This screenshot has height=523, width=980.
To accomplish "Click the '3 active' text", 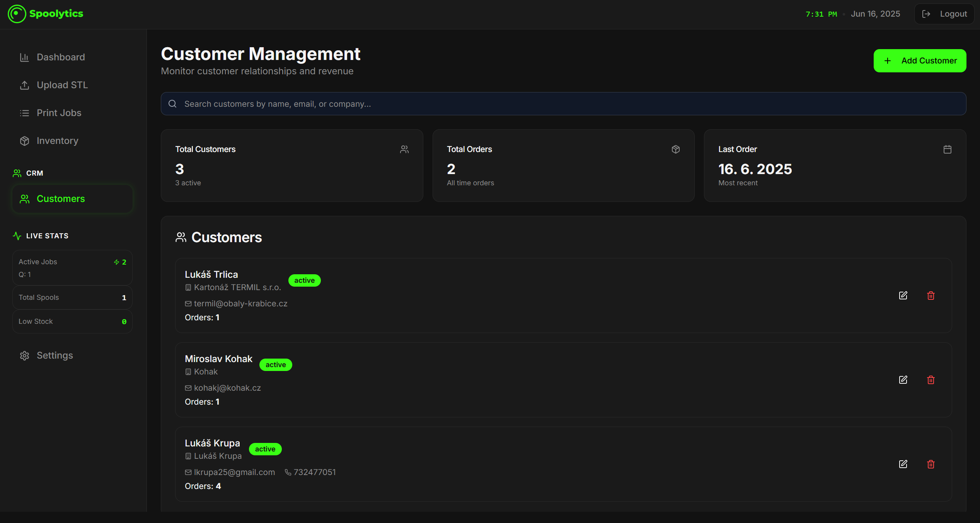I will pos(188,183).
